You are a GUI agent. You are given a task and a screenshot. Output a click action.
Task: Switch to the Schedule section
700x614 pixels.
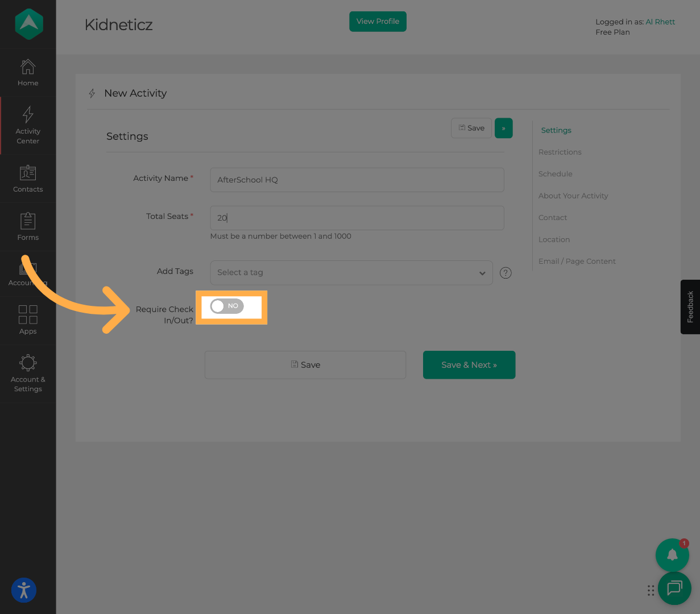(x=555, y=174)
